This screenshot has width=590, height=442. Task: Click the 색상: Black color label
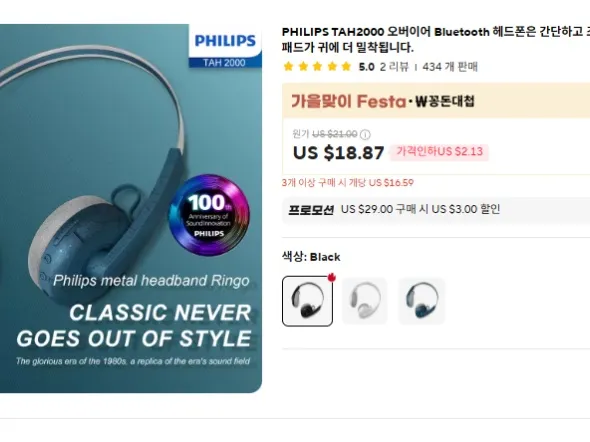coord(311,257)
